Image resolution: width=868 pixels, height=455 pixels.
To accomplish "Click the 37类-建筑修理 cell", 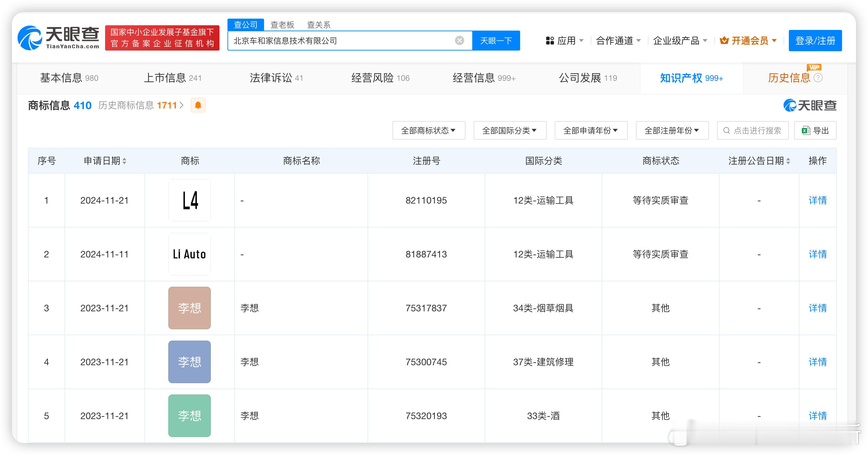I will pos(543,362).
